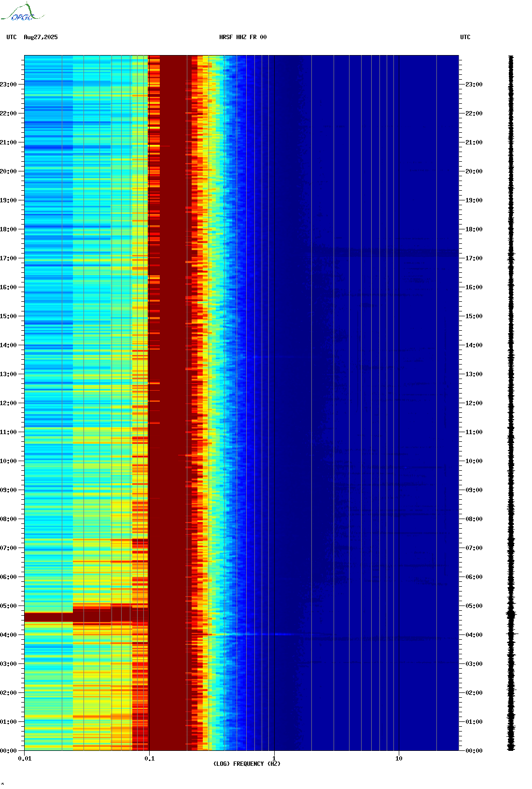Viewport: 532px width, 789px height.
Task: Click the left-axis 15:00 time label
Action: point(8,316)
